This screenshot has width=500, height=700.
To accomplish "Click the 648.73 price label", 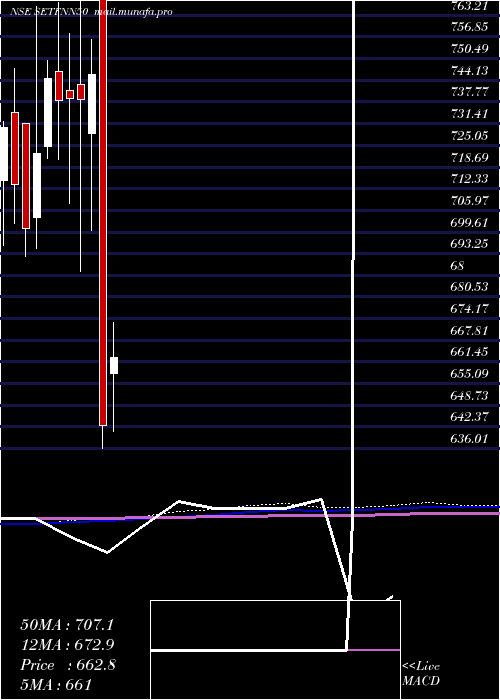I will [469, 395].
